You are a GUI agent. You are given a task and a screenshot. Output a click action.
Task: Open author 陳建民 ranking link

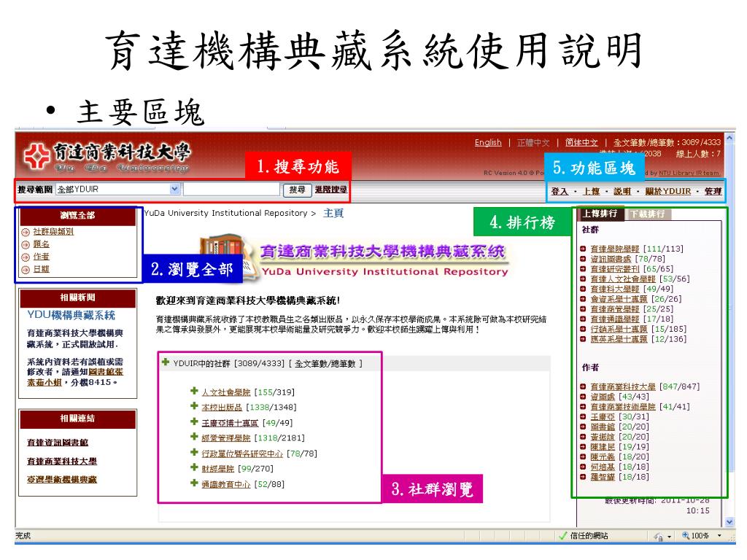[x=603, y=447]
